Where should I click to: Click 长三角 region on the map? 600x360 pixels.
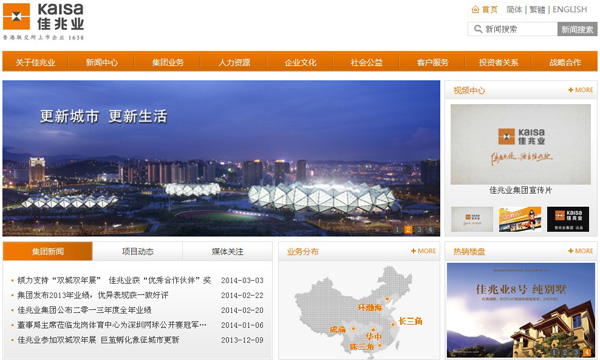(410, 321)
